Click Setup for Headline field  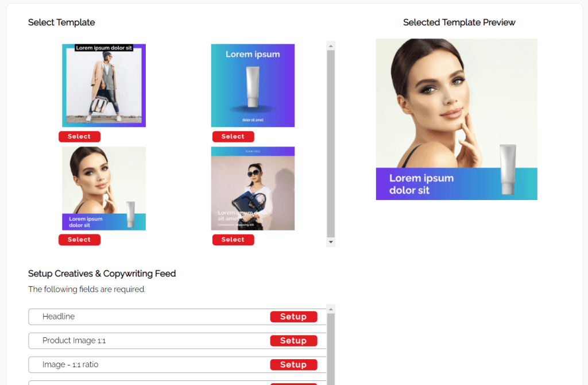coord(293,317)
